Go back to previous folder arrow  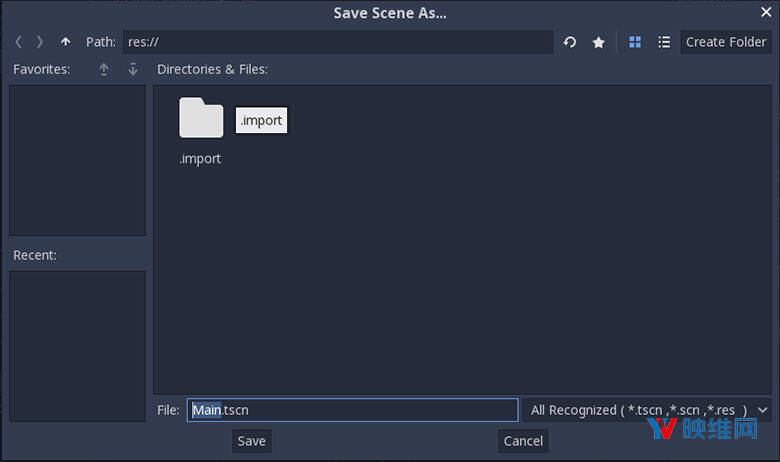click(18, 42)
